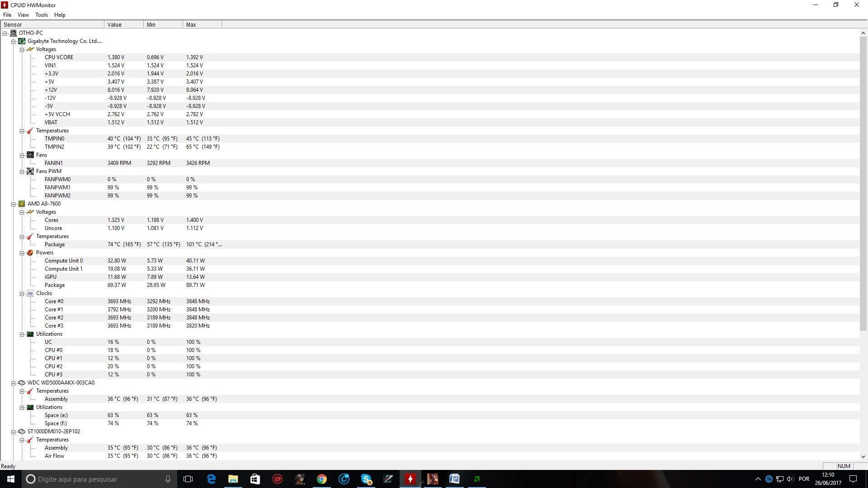Viewport: 868px width, 488px height.
Task: Open Task View in the taskbar
Action: pos(188,479)
